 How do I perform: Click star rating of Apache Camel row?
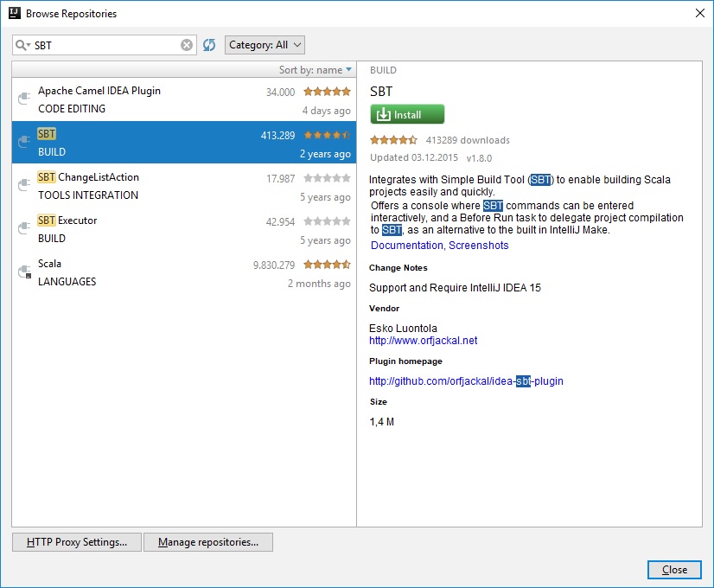click(327, 92)
